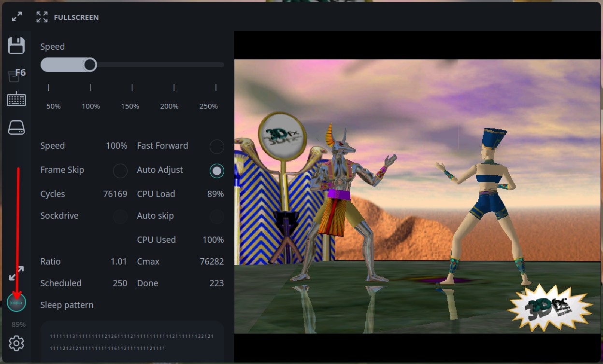
Task: Click the 200% tick label
Action: pos(169,106)
